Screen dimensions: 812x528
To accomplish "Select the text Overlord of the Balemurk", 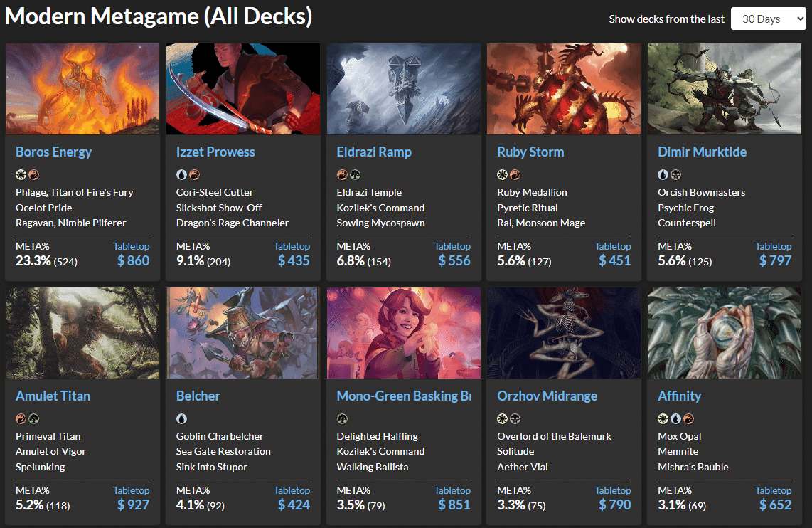I will [554, 436].
